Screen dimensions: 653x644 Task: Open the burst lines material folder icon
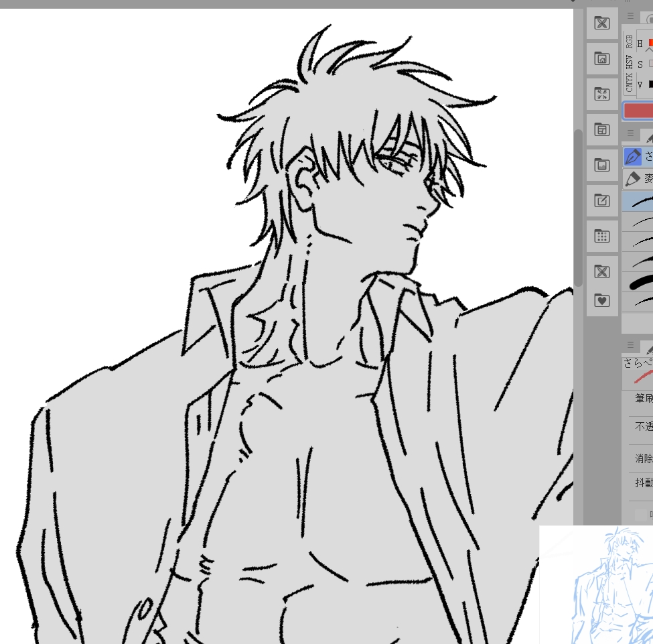[602, 94]
